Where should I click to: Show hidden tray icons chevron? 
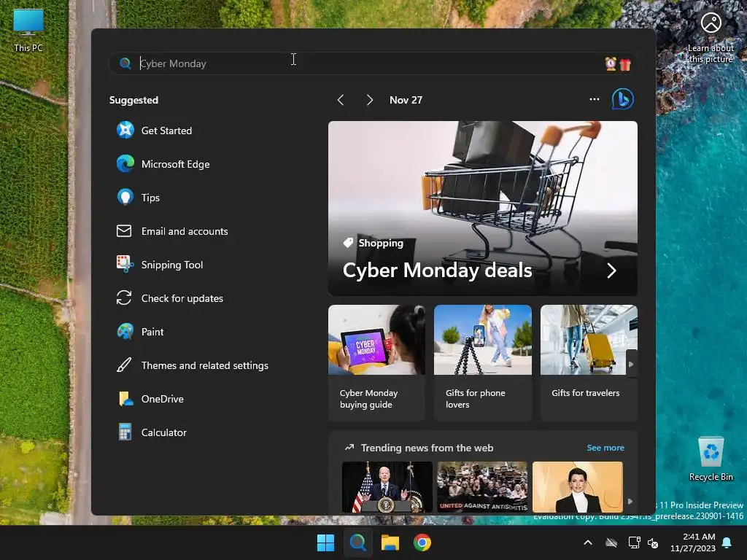tap(588, 542)
